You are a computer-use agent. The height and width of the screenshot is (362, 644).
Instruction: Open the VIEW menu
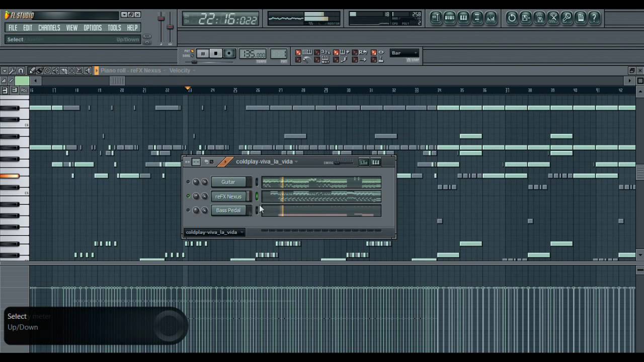pyautogui.click(x=72, y=28)
